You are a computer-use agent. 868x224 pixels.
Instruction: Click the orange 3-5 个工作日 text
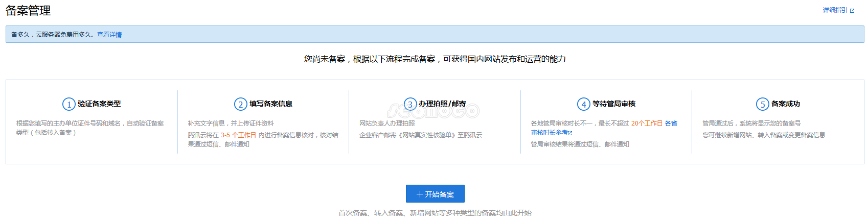(x=238, y=135)
